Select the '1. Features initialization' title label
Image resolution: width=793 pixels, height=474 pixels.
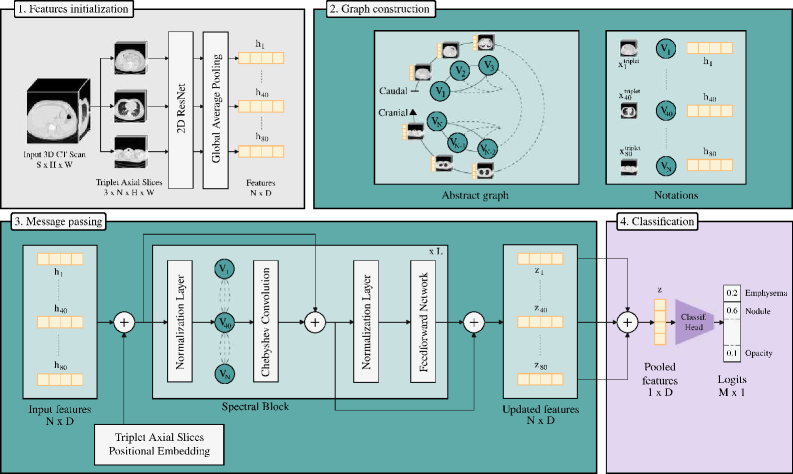coord(73,9)
